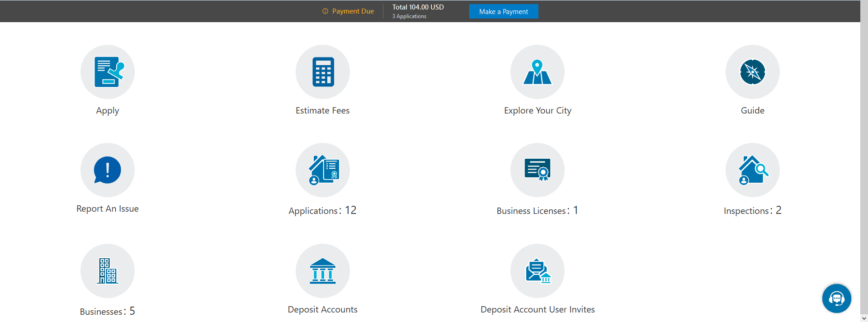Image resolution: width=868 pixels, height=322 pixels.
Task: Click the Report An Issue label
Action: click(x=108, y=208)
